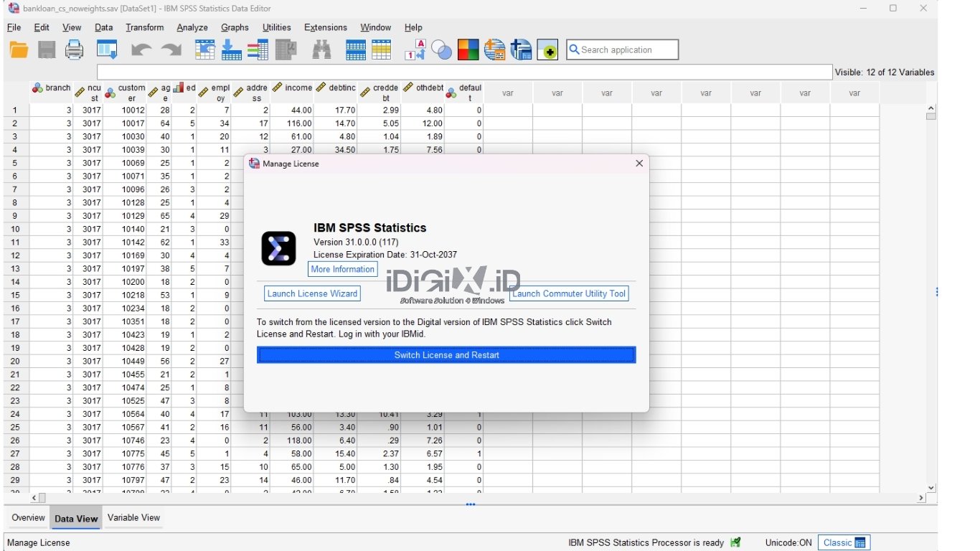Open the Recall recently used dialogs icon

pos(107,50)
